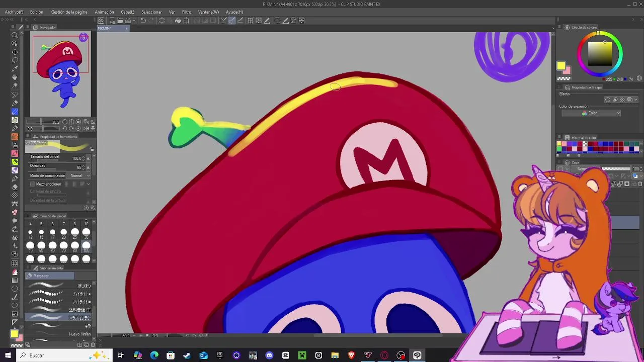Open the Modo de combinación Normal dropdown
644x362 pixels.
click(x=79, y=175)
